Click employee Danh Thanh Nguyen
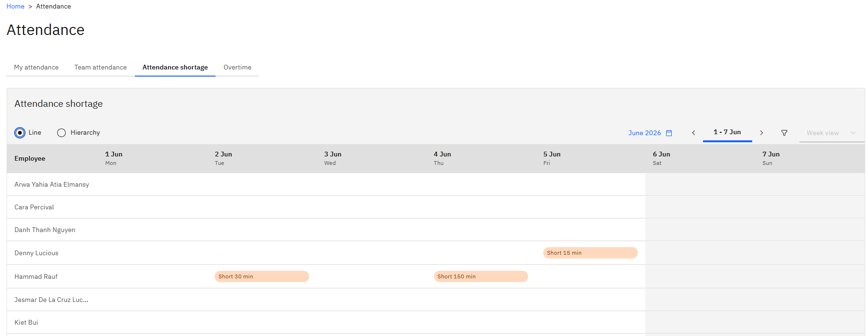 pyautogui.click(x=45, y=230)
